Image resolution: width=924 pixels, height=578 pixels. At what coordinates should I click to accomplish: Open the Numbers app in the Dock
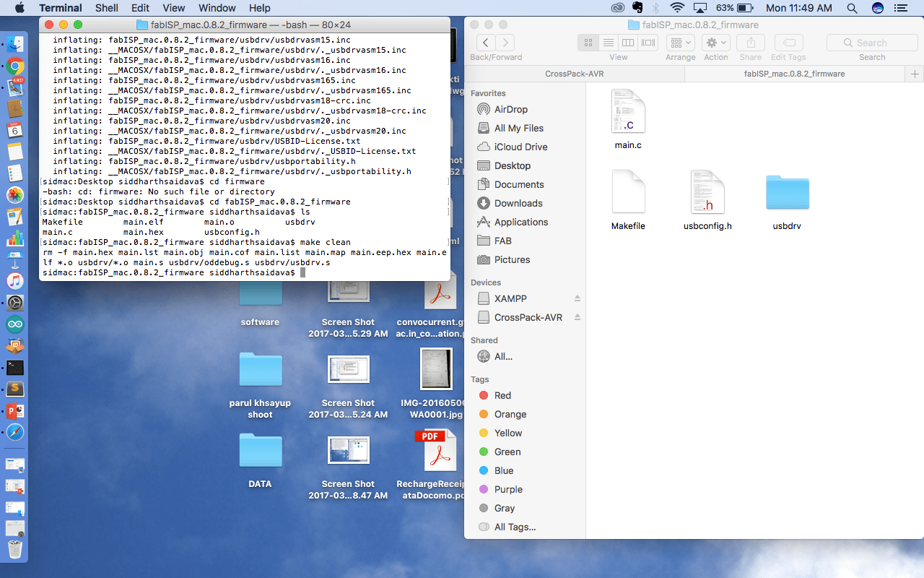point(15,238)
